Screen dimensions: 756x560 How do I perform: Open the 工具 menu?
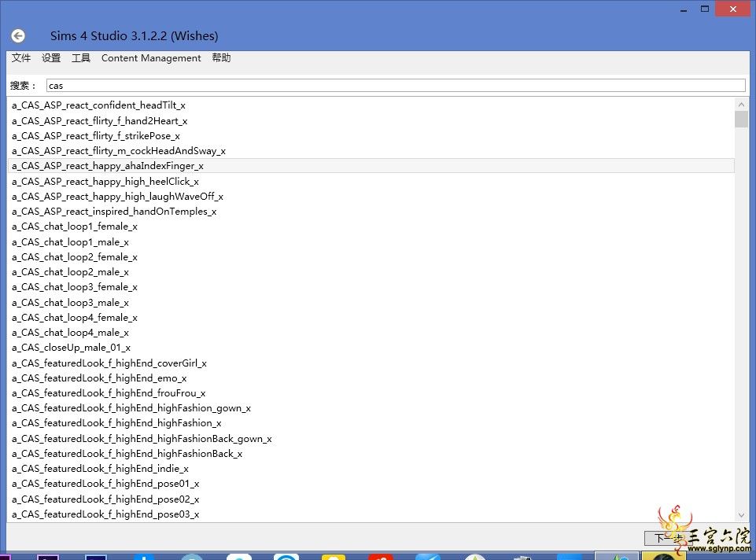[x=81, y=58]
